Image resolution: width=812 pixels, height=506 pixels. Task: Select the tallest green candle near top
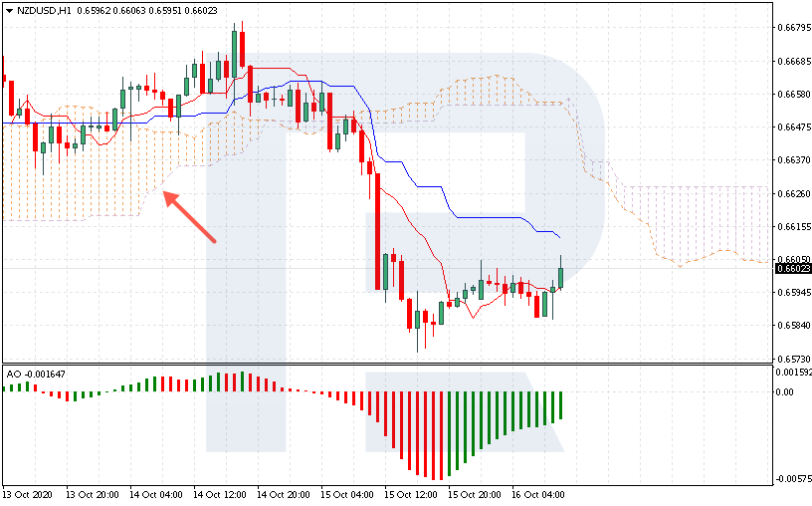[x=235, y=48]
